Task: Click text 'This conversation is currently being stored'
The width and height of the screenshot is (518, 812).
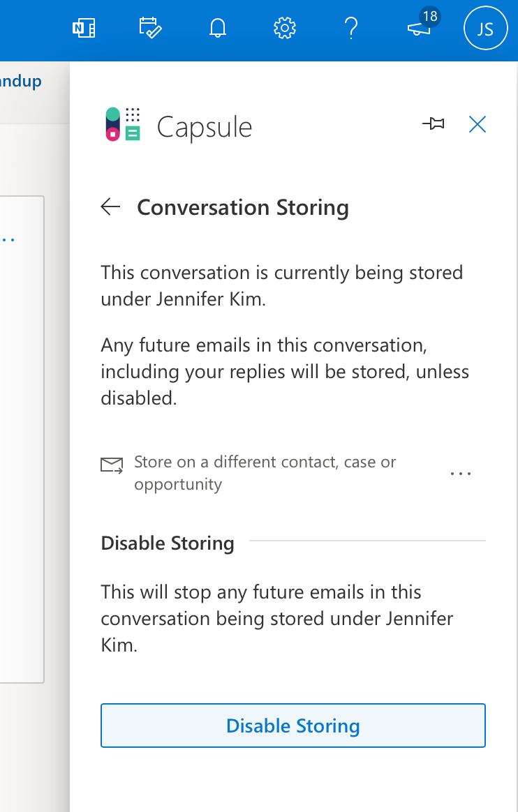Action: pos(282,272)
